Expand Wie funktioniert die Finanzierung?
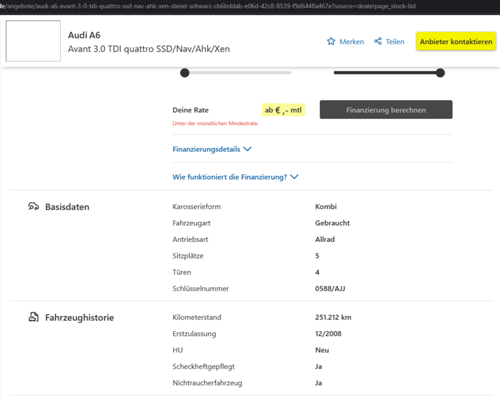 235,177
